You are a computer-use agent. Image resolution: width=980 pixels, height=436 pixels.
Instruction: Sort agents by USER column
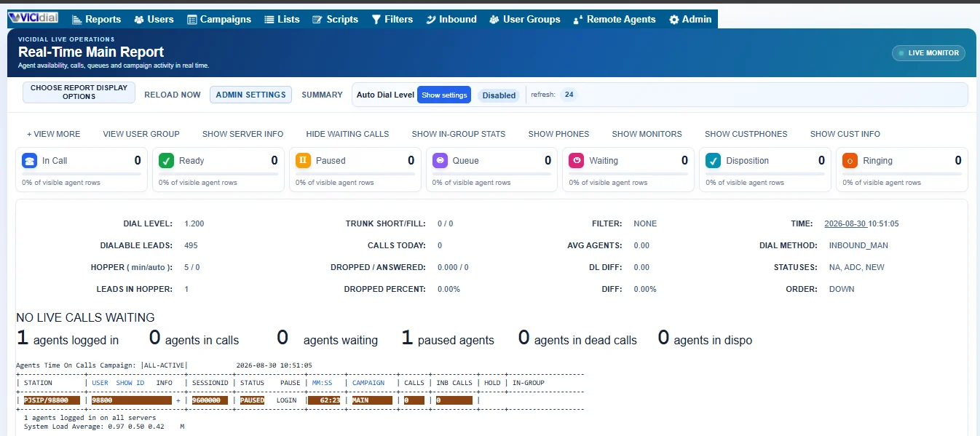tap(100, 382)
